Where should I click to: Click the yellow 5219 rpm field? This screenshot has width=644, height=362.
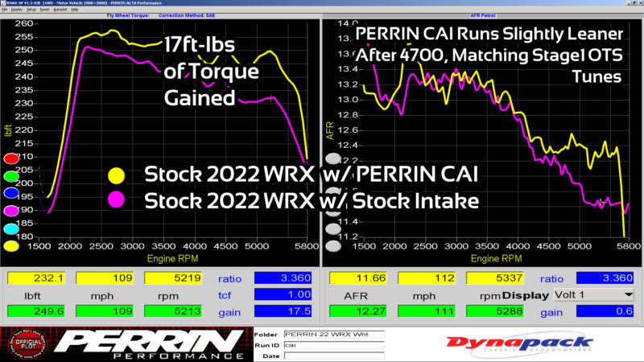(173, 278)
